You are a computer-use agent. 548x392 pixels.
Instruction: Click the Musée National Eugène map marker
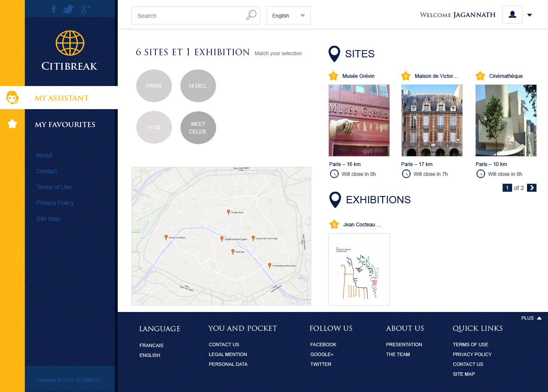point(222,239)
